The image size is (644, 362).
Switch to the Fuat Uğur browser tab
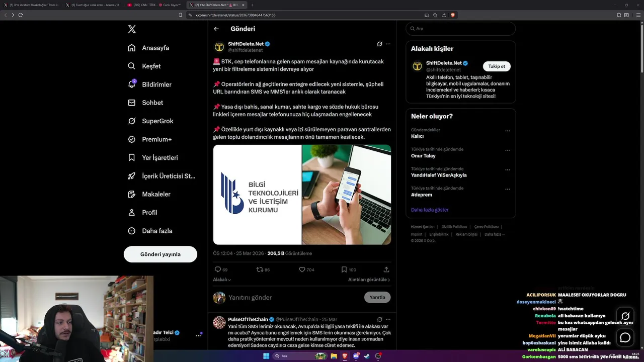click(x=93, y=5)
